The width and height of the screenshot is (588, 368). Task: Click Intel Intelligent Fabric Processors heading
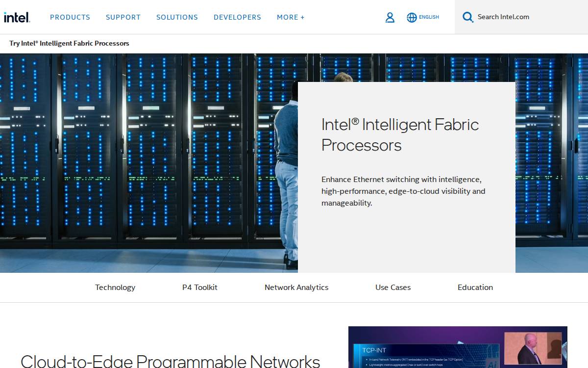tap(400, 135)
